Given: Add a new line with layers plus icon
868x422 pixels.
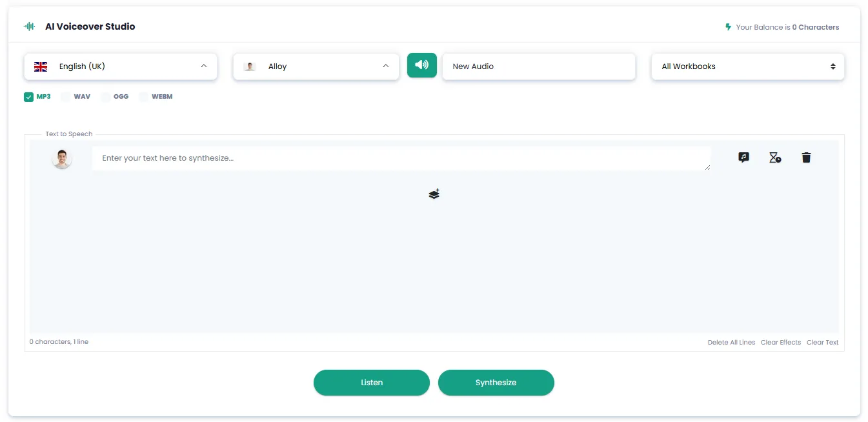Looking at the screenshot, I should tap(434, 194).
